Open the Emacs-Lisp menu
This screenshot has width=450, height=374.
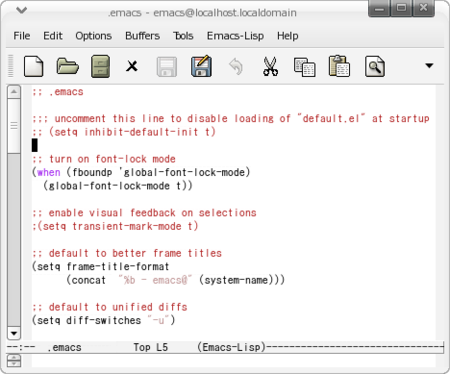click(x=235, y=36)
